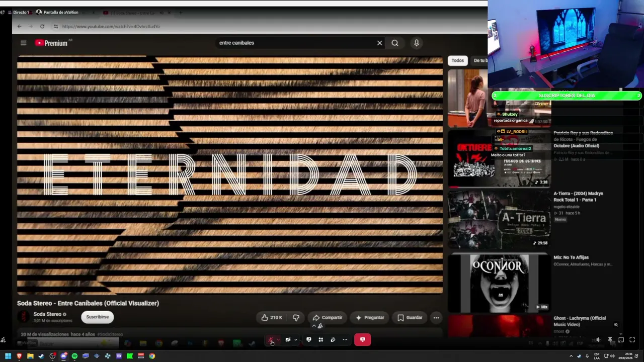Dislike the video with thumbs-down
Viewport: 644px width, 362px height.
click(296, 318)
